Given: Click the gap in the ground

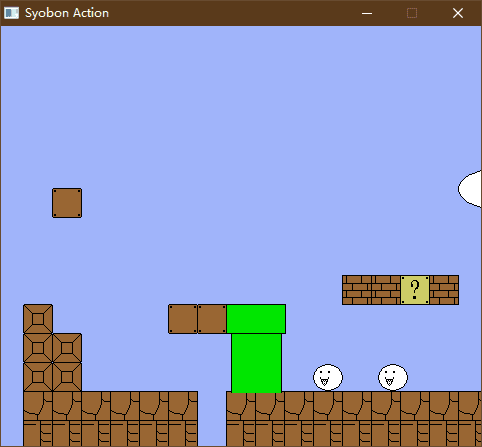Looking at the screenshot, I should [212, 419].
